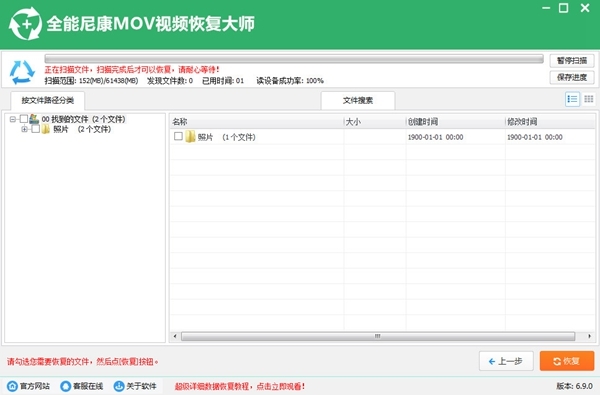
Task: Click the orange 恢复 button
Action: click(x=567, y=361)
